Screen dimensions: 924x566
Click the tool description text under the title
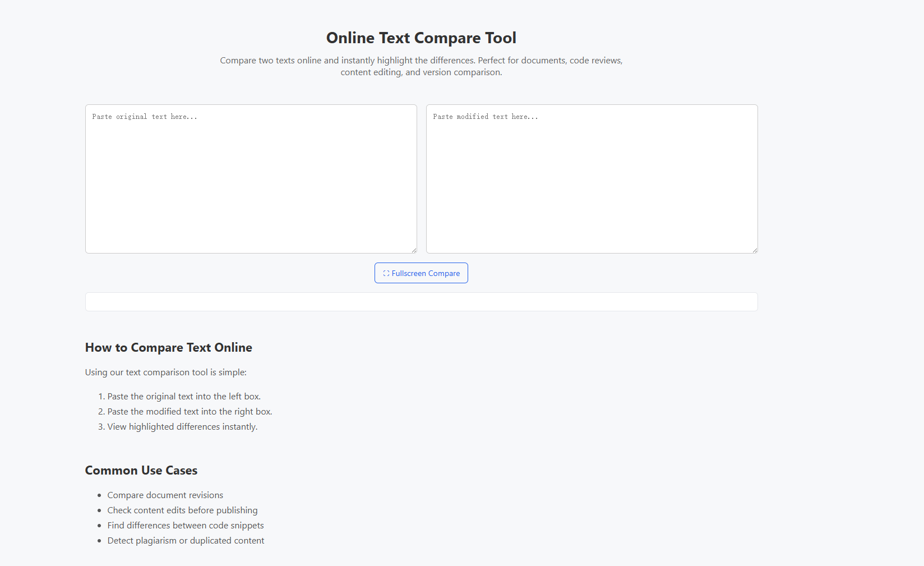point(421,66)
